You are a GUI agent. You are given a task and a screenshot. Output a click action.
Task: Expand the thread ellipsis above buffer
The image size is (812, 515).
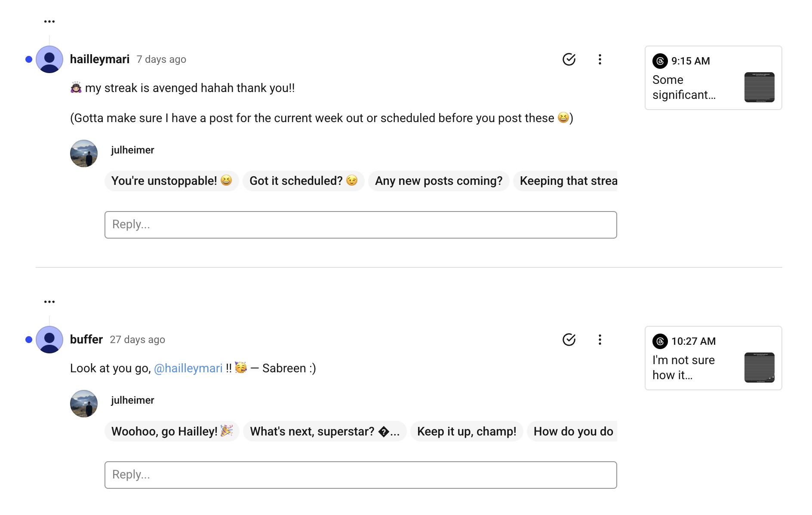pyautogui.click(x=49, y=302)
